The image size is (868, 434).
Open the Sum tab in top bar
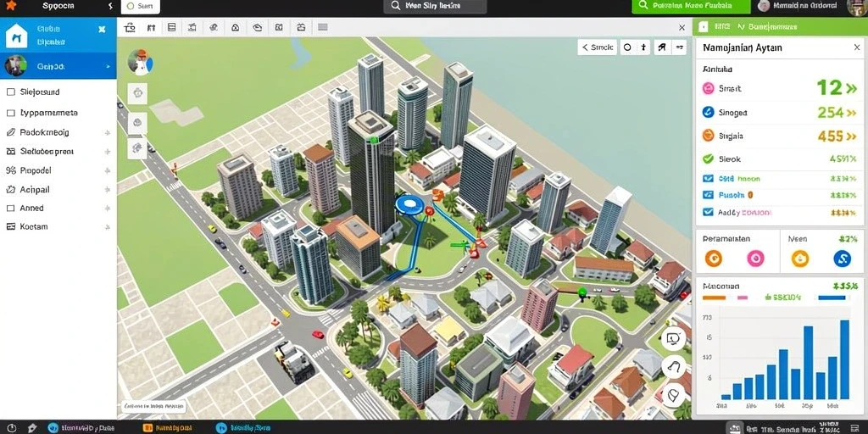(140, 7)
